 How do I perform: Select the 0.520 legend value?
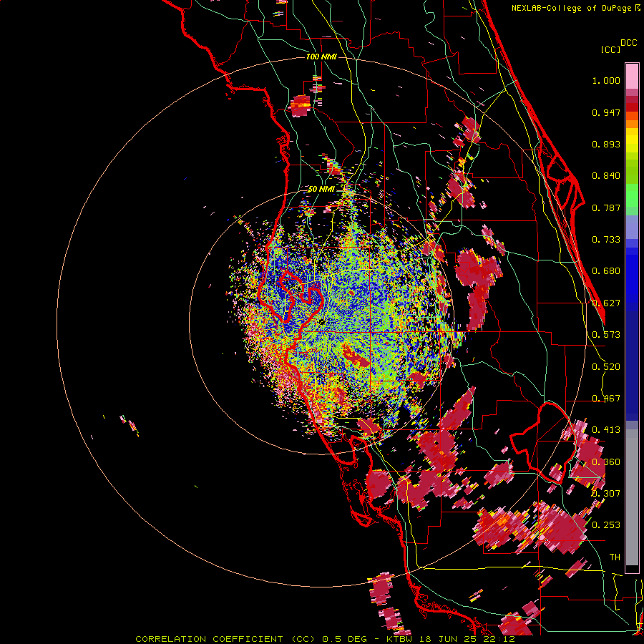click(606, 367)
